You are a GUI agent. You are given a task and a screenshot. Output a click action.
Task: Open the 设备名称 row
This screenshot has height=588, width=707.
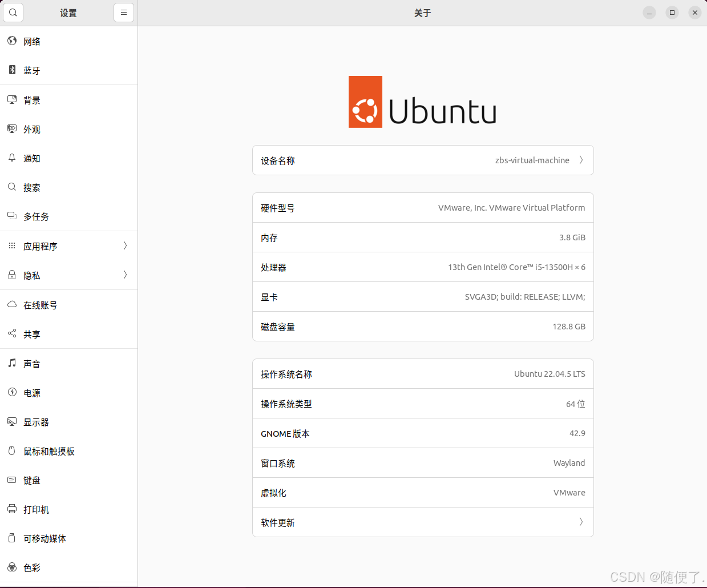423,160
